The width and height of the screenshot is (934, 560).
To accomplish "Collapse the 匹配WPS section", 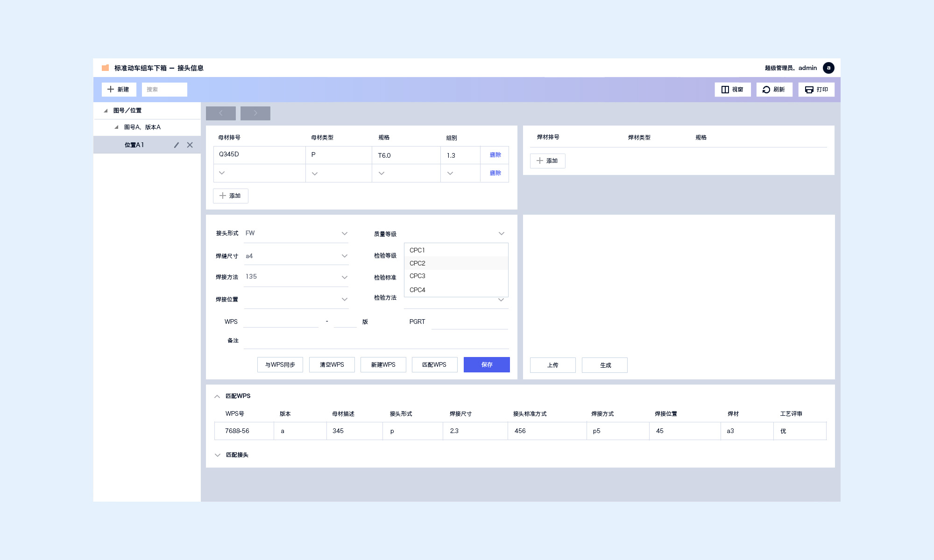I will coord(217,396).
